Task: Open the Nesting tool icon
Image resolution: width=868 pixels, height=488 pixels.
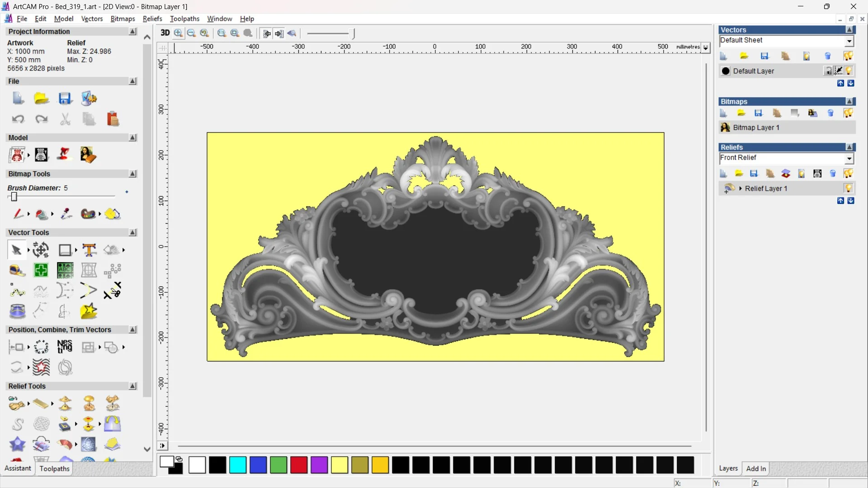Action: point(65,347)
